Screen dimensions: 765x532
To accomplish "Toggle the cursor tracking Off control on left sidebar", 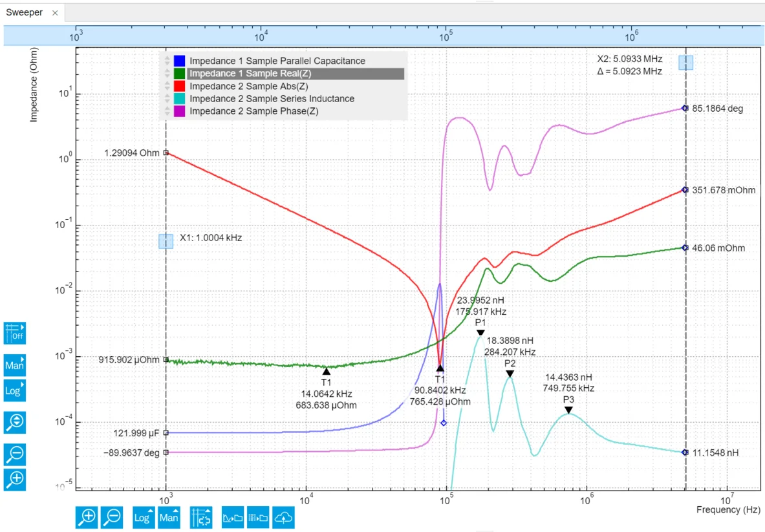I will 14,333.
